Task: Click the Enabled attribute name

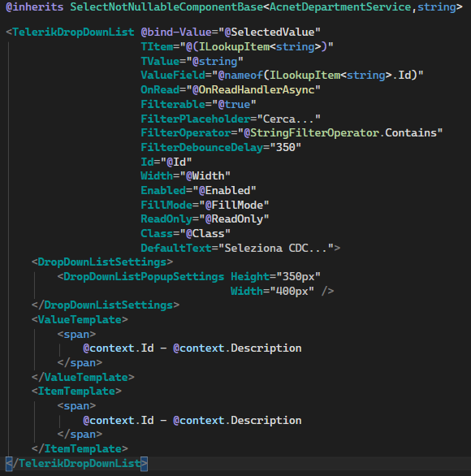Action: [163, 191]
